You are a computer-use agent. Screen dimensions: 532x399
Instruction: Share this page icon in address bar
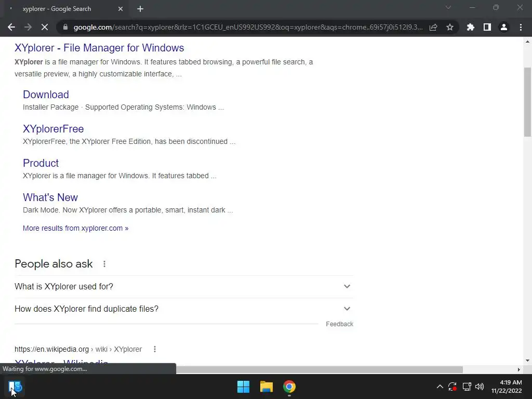(433, 27)
